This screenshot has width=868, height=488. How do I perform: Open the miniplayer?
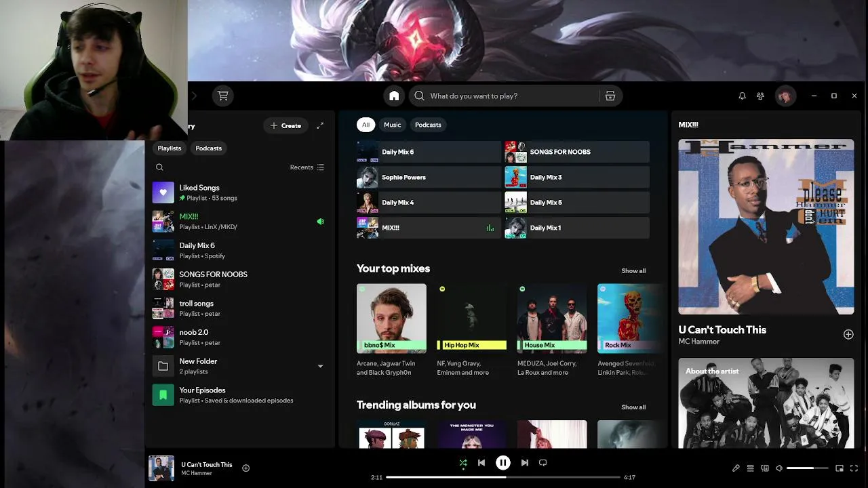pos(840,468)
